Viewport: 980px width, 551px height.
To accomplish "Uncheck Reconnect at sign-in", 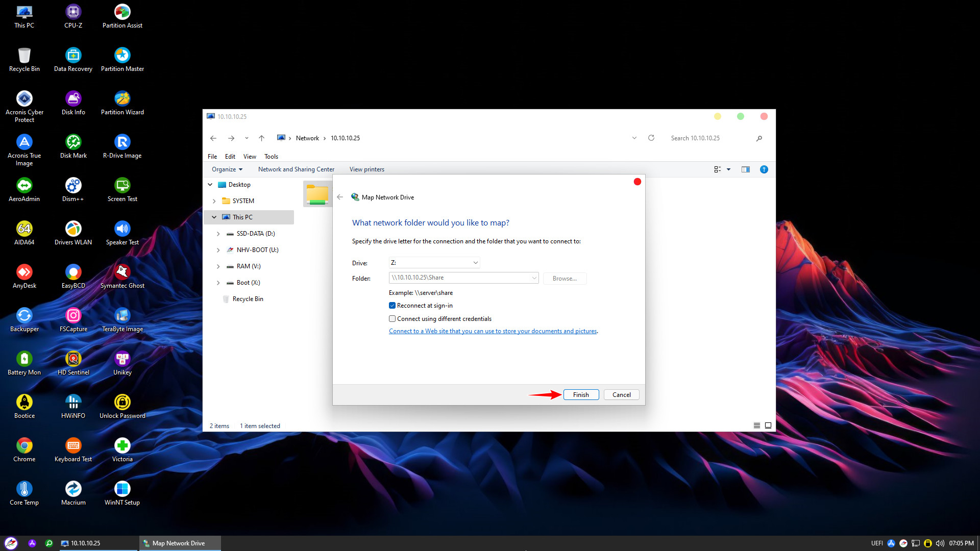I will point(392,306).
